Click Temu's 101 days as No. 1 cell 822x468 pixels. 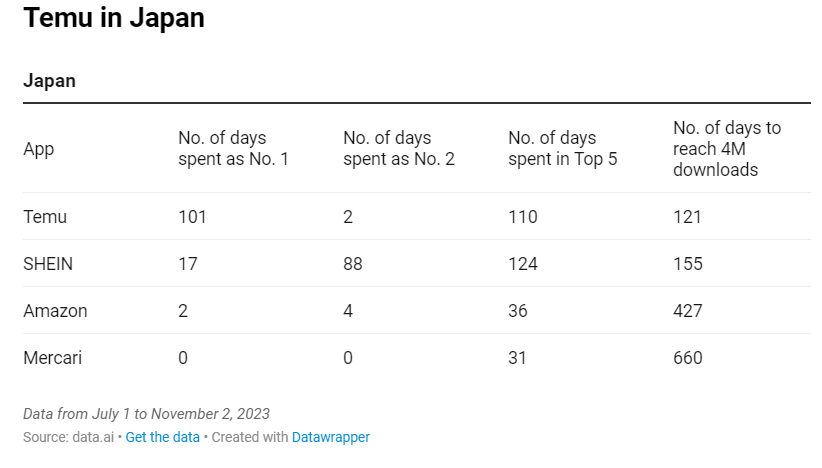tap(192, 217)
